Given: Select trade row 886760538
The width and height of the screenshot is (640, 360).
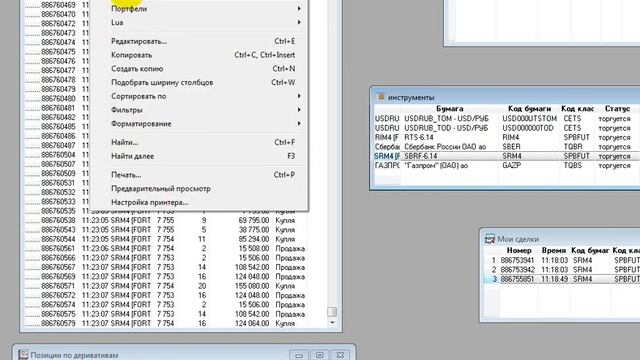Looking at the screenshot, I should click(165, 220).
